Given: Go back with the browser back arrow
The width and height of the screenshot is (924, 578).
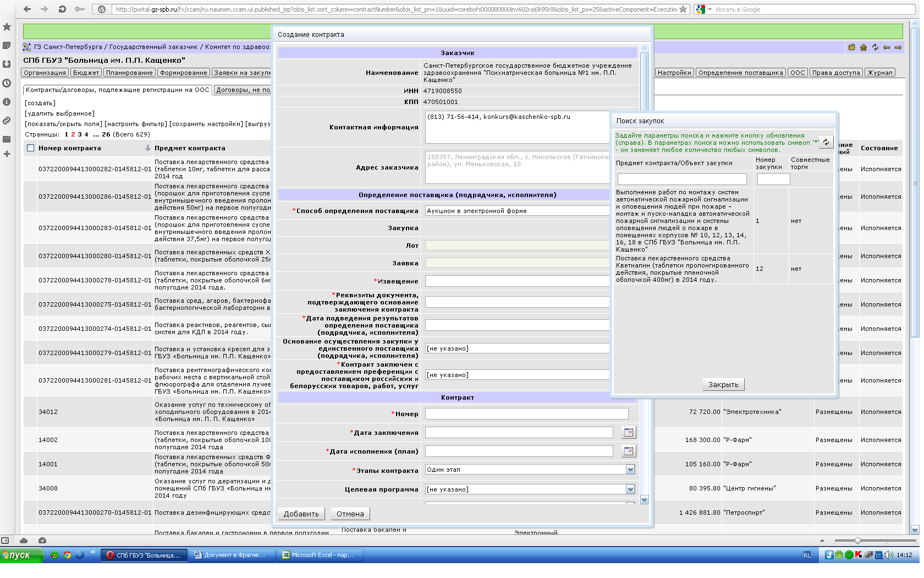Looking at the screenshot, I should tap(27, 9).
